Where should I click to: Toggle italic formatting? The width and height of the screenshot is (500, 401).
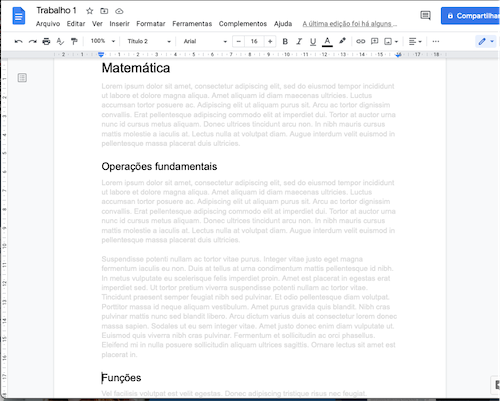299,41
